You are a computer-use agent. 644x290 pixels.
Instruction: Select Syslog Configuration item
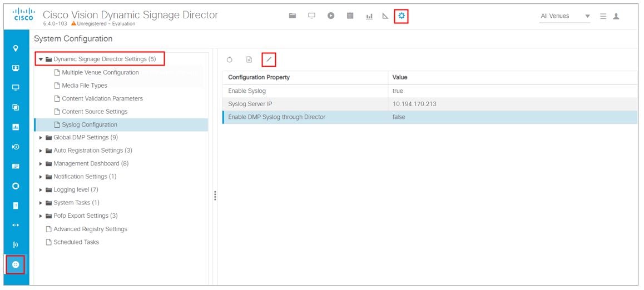tap(121, 124)
